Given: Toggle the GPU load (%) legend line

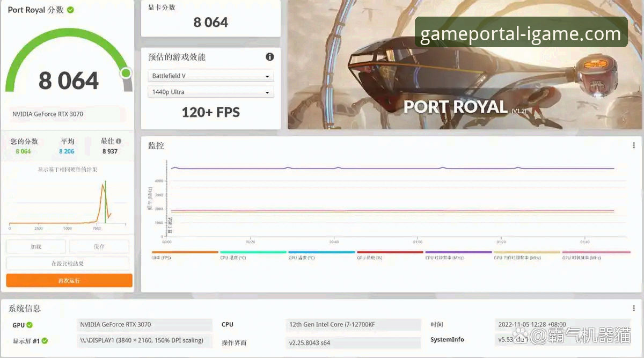Looking at the screenshot, I should [390, 252].
